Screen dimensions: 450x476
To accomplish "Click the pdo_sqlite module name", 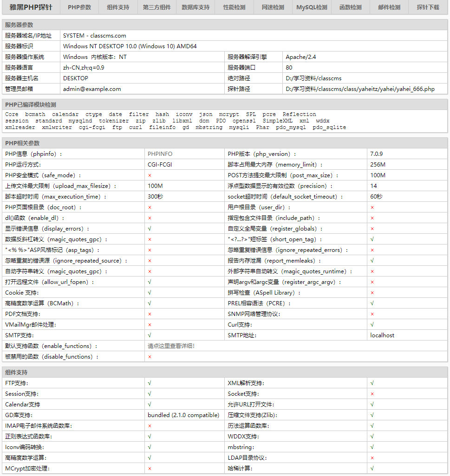I will [329, 127].
